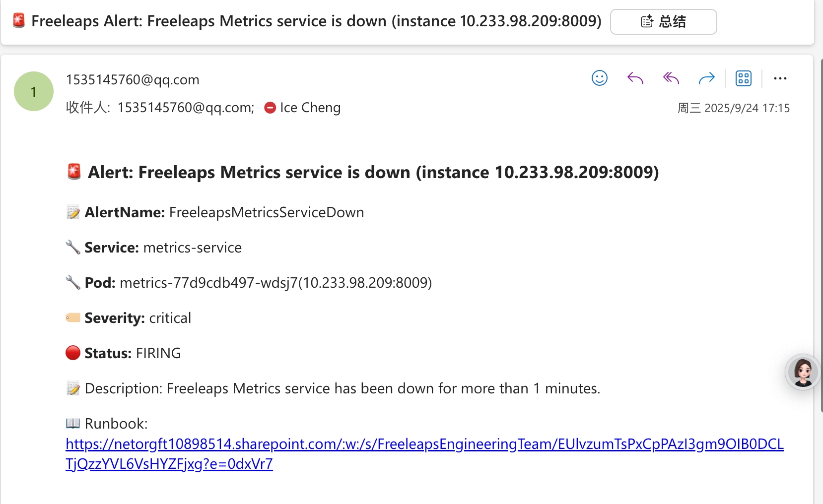Screen dimensions: 823x504
Task: Click the siren icon in subject line
Action: 19,21
